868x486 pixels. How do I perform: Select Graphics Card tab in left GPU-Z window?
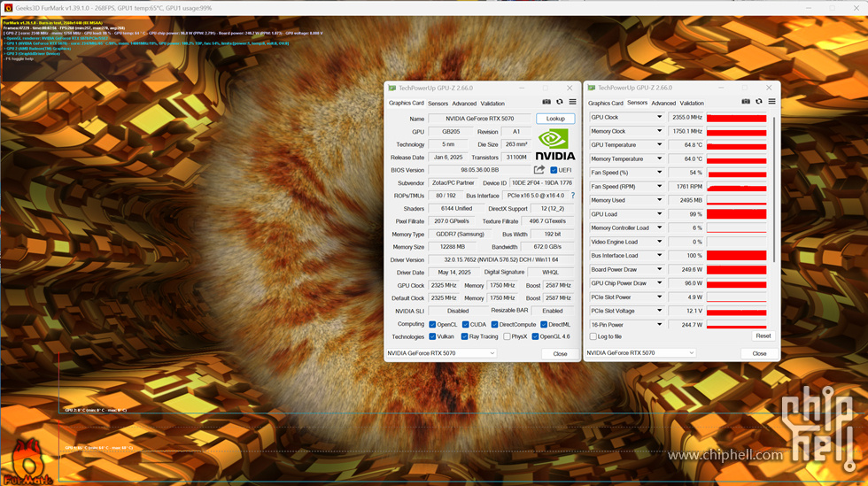coord(407,103)
